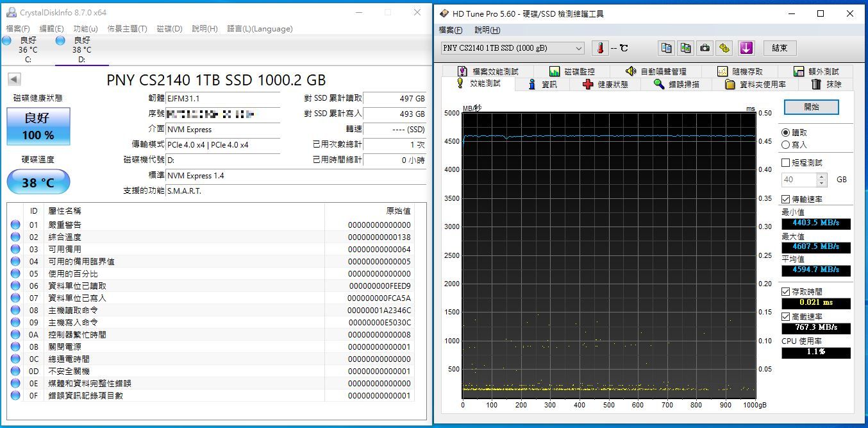Open 自動噪聲管理 tab

pyautogui.click(x=656, y=71)
